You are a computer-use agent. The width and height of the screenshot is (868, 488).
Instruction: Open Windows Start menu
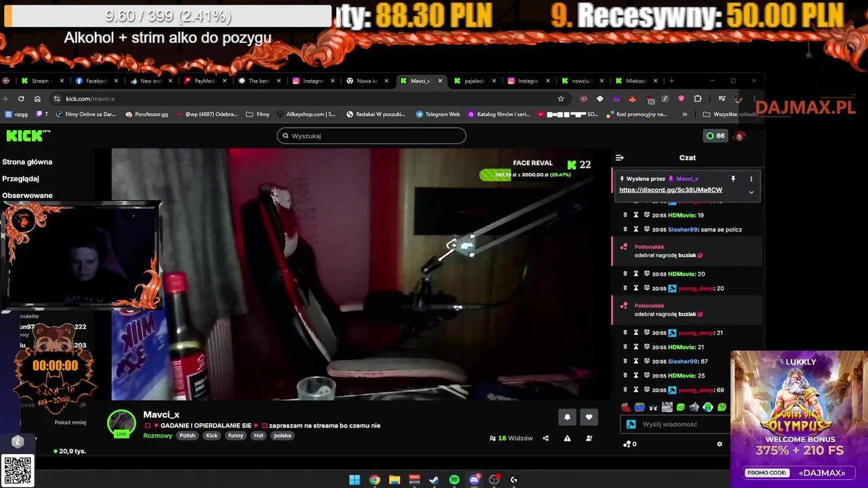click(x=355, y=480)
